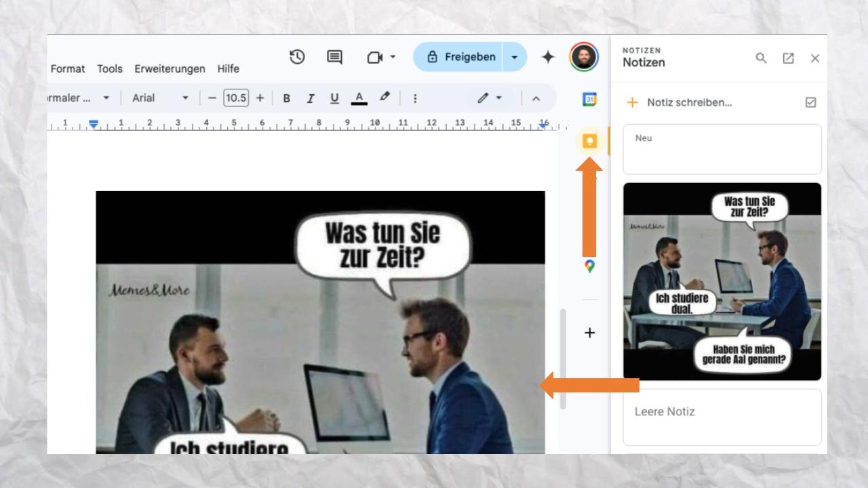868x488 pixels.
Task: Show comments panel icon
Action: point(334,57)
